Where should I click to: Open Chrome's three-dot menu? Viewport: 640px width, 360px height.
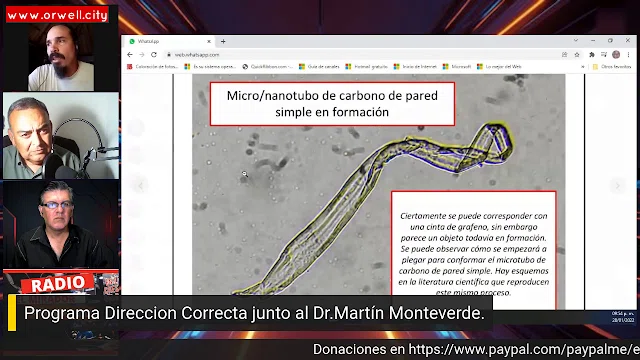[x=629, y=55]
